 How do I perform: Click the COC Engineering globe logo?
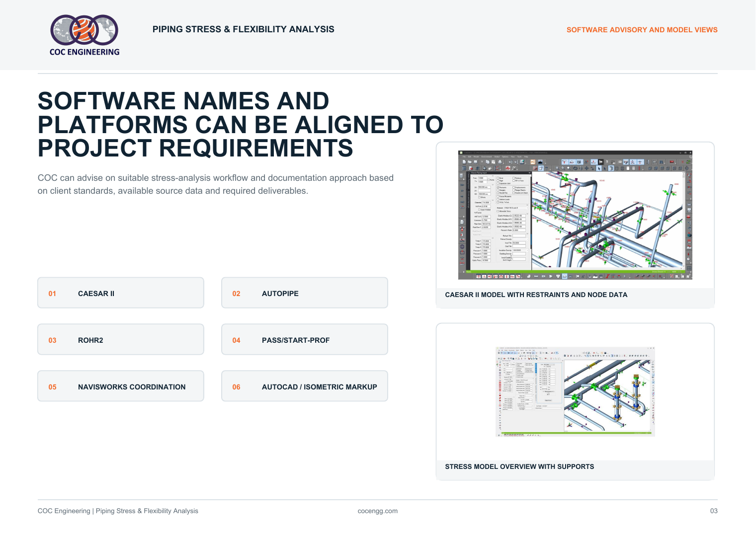pyautogui.click(x=84, y=35)
